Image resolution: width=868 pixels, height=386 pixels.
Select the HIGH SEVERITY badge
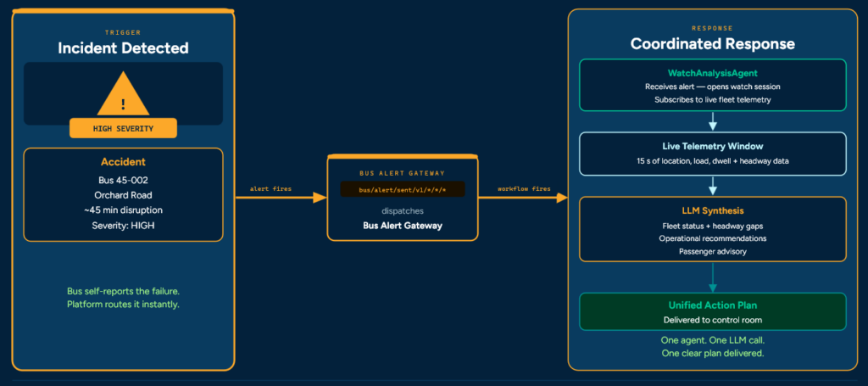123,128
